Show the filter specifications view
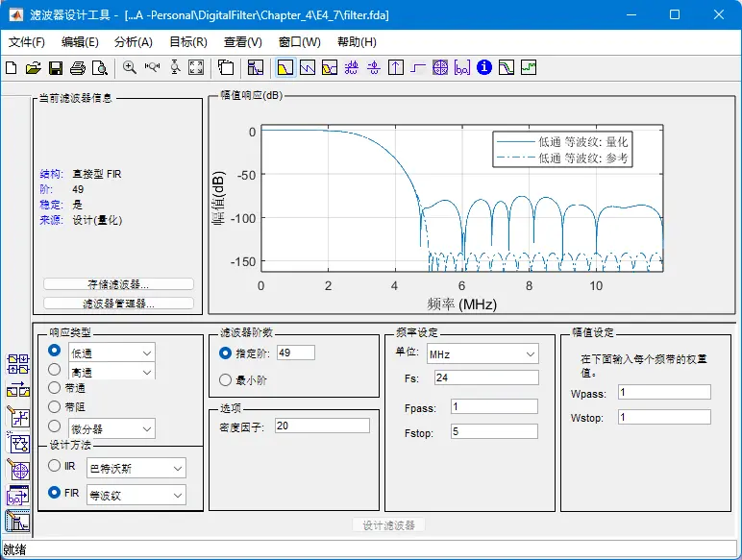The image size is (742, 560). click(256, 67)
